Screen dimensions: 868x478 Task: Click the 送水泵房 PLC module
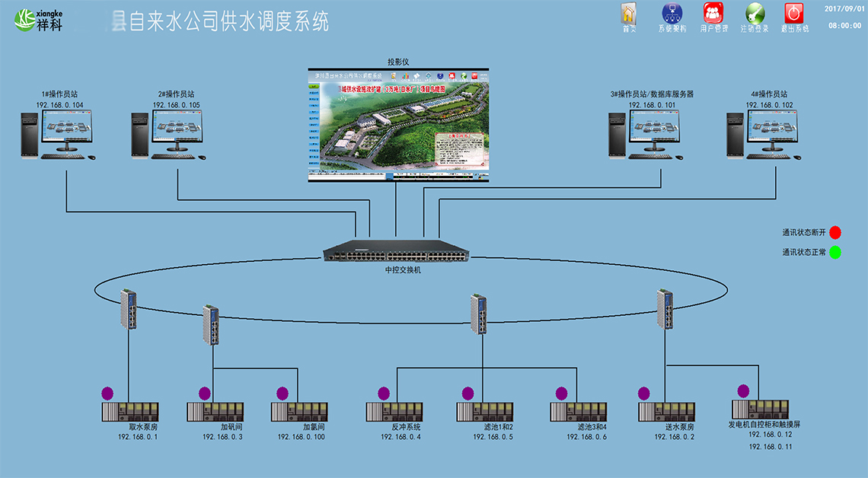pyautogui.click(x=666, y=412)
